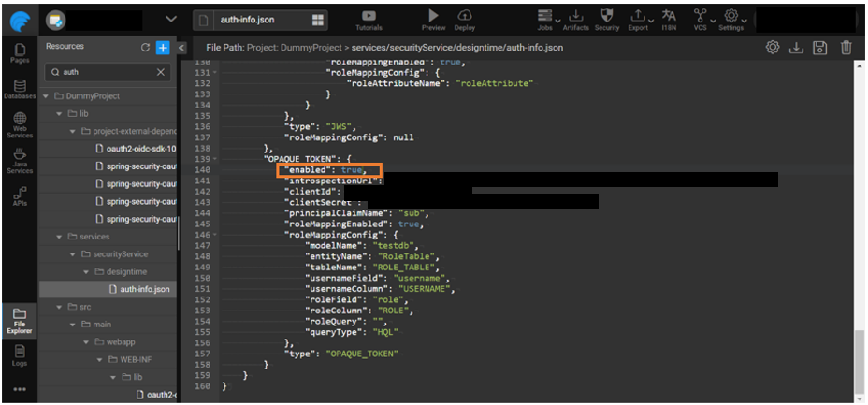Screen dimensions: 868x405
Task: Click the Deploy cloud icon
Action: (x=464, y=19)
